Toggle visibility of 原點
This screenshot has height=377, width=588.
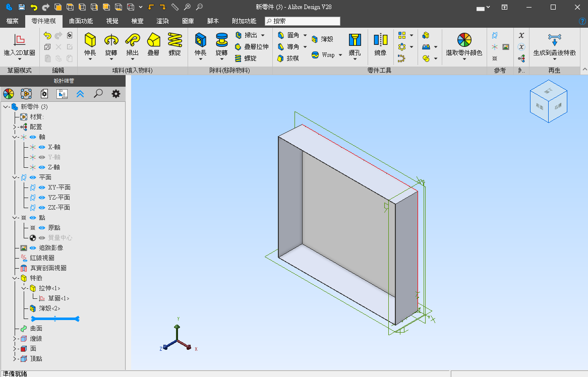42,228
